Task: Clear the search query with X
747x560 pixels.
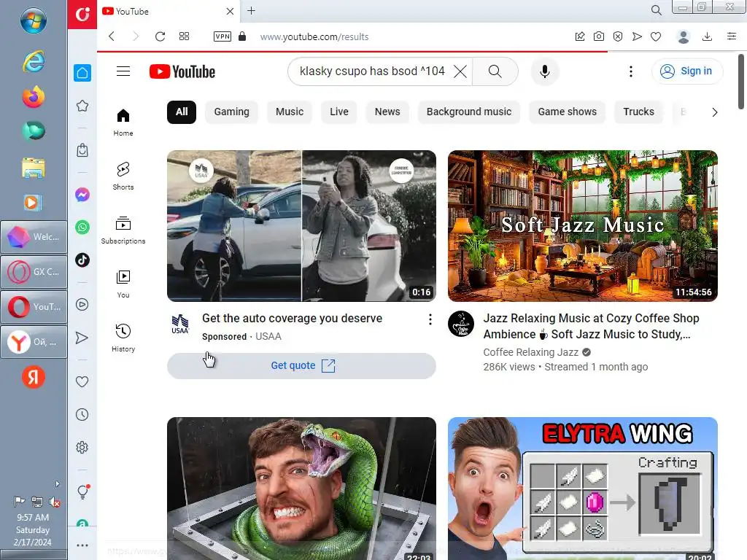Action: pyautogui.click(x=460, y=71)
